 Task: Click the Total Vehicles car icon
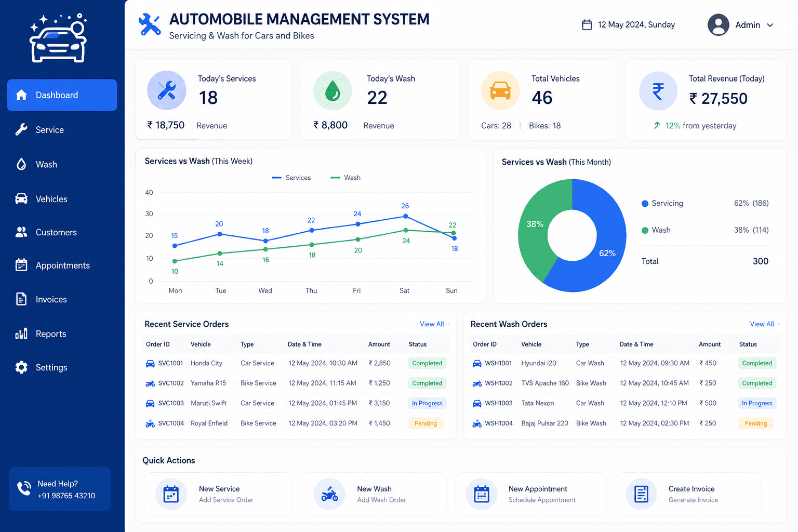coord(500,90)
